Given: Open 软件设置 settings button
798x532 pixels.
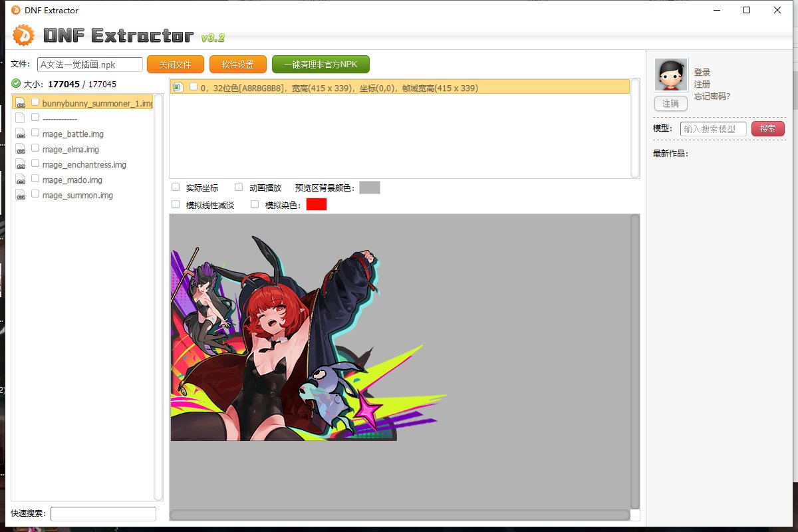Looking at the screenshot, I should click(237, 65).
